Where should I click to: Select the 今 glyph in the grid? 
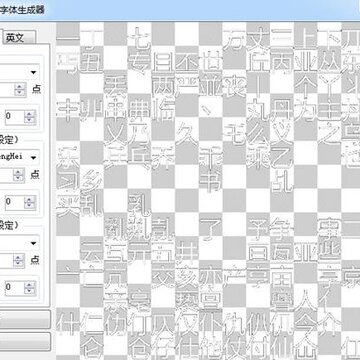tap(305, 323)
